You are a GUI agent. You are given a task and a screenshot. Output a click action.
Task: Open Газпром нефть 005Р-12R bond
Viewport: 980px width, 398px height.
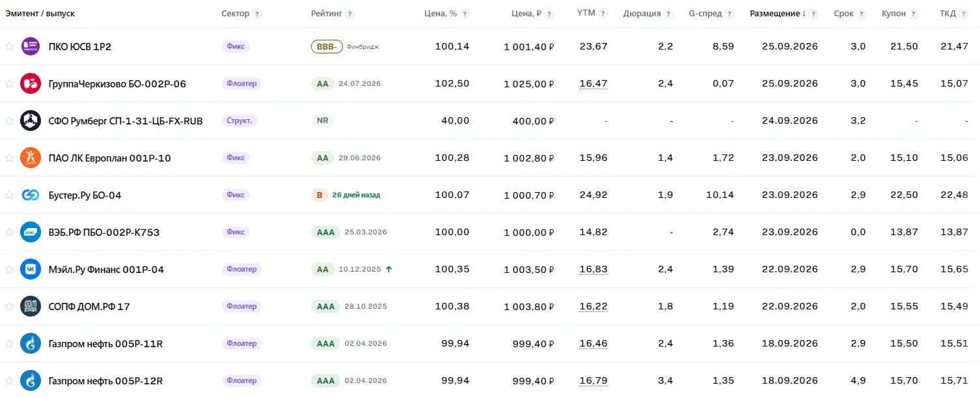point(105,380)
